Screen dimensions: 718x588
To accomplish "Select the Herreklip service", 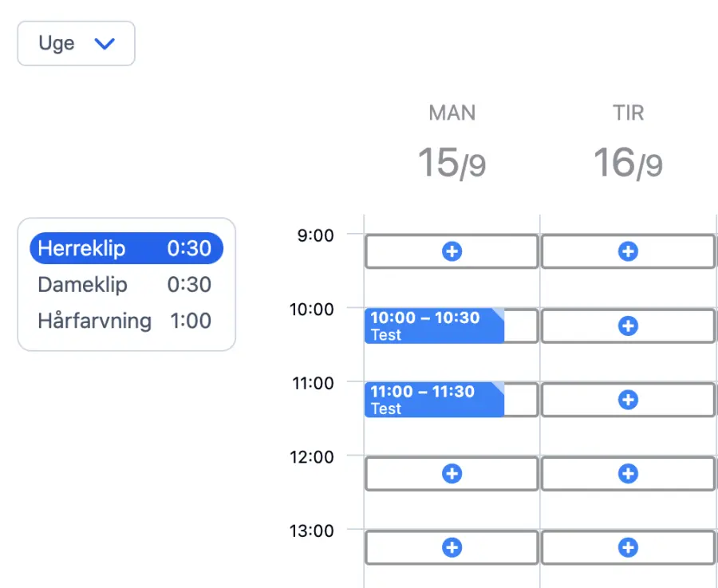I will click(126, 248).
